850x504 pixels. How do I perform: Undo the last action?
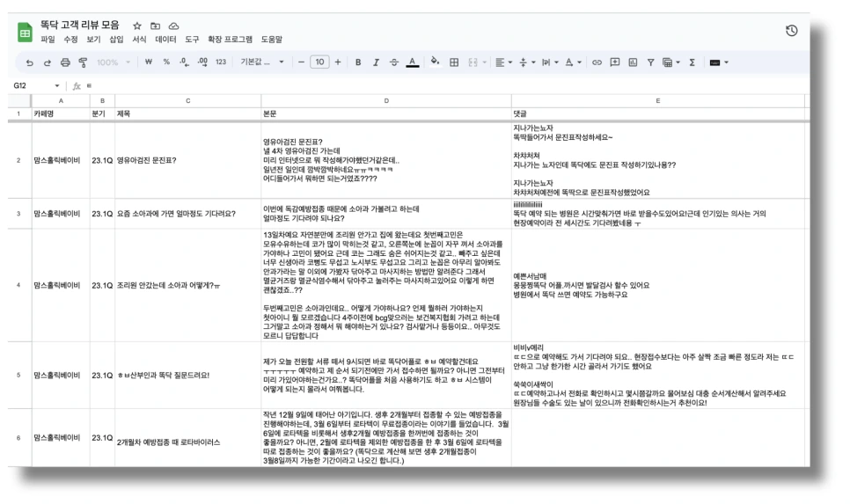(29, 62)
